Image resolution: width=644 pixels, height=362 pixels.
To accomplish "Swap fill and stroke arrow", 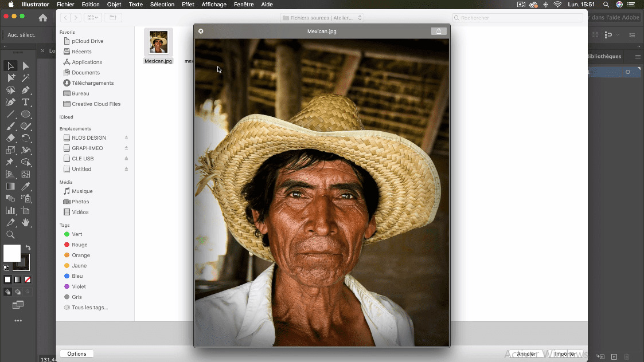I will pos(28,247).
